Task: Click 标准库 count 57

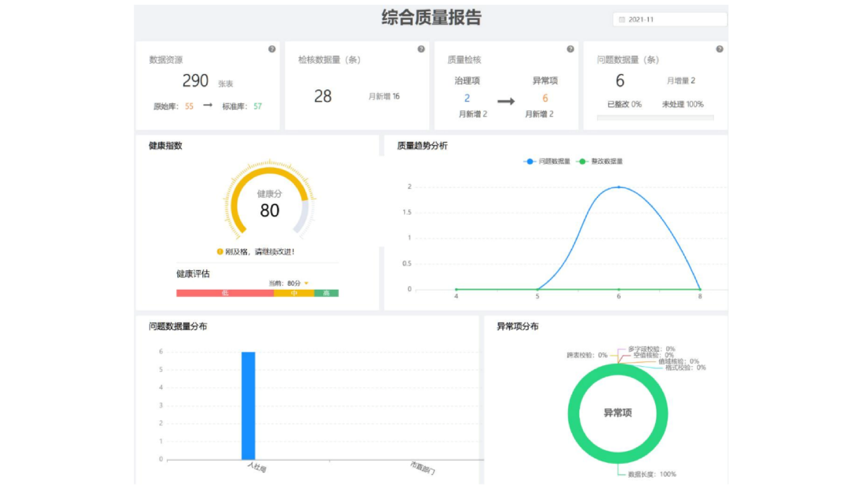Action: click(x=257, y=106)
